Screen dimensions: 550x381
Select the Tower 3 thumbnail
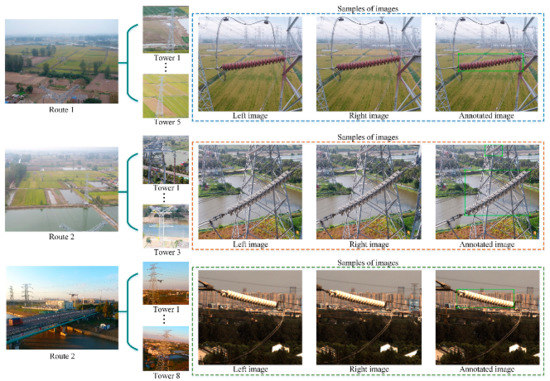pos(166,226)
